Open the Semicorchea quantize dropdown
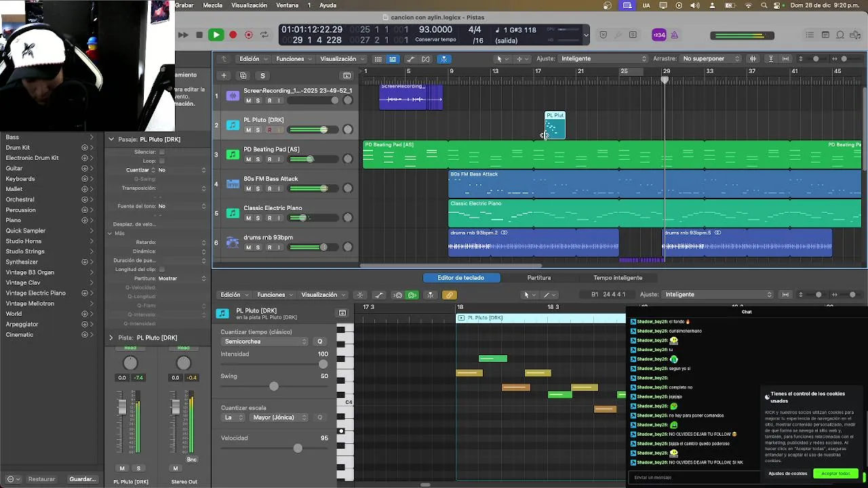 (265, 342)
